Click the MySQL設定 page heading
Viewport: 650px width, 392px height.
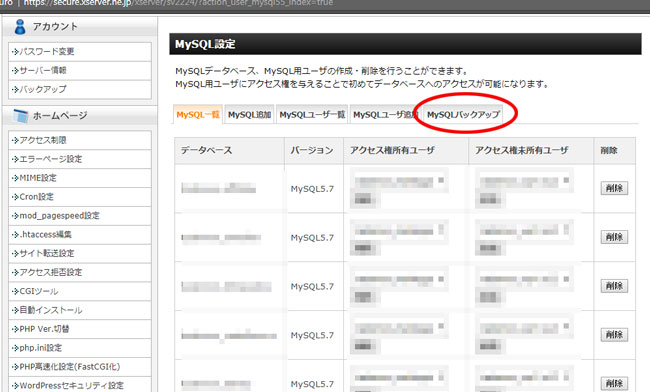tap(205, 44)
